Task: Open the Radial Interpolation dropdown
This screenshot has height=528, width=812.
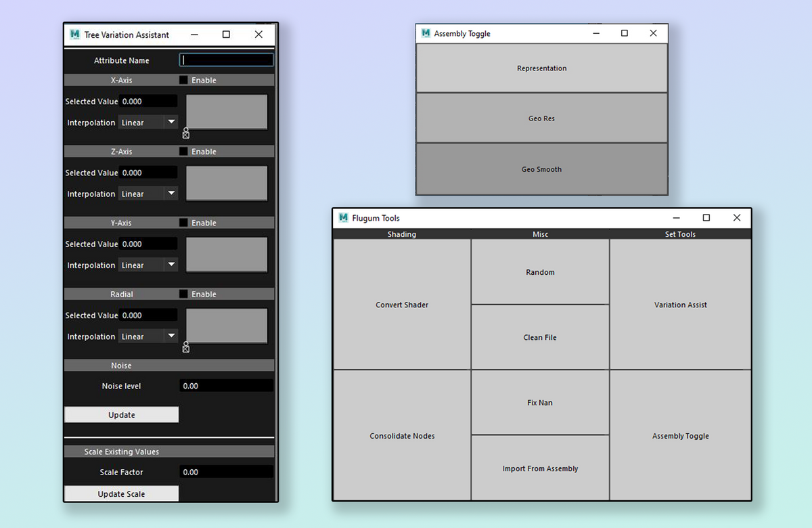Action: pos(148,336)
